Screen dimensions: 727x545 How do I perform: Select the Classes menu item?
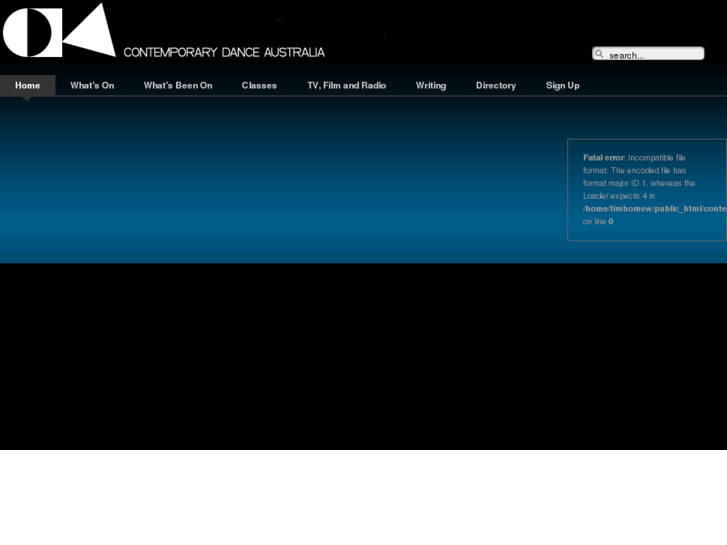[x=259, y=85]
